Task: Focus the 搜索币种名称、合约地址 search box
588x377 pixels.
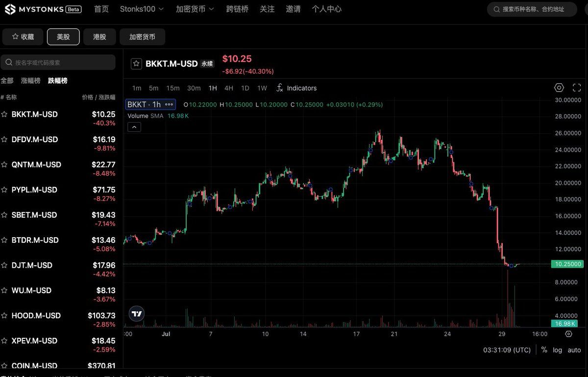Action: coord(532,9)
